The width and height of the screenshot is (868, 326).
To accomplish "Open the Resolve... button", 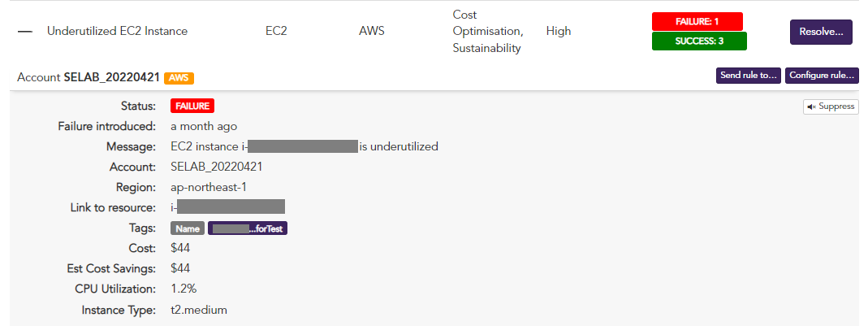I will tap(820, 32).
